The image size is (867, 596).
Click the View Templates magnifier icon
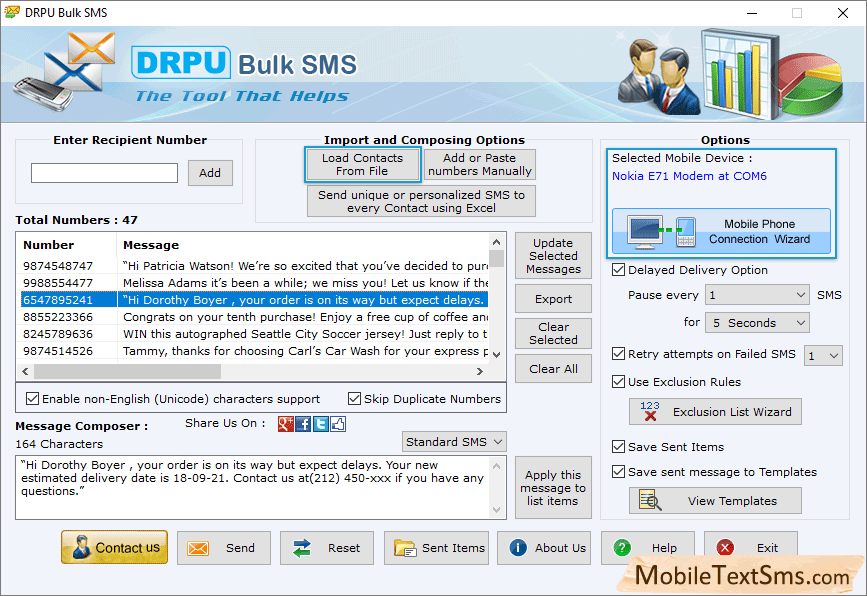pyautogui.click(x=650, y=500)
